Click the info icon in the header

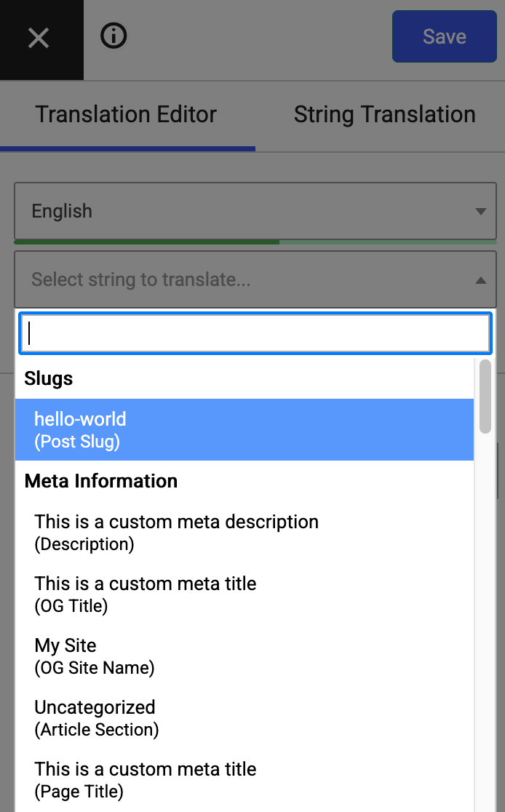pos(113,35)
